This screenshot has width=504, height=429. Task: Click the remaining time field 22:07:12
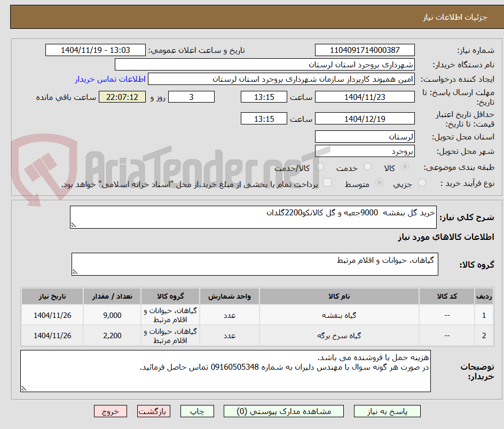(x=122, y=97)
